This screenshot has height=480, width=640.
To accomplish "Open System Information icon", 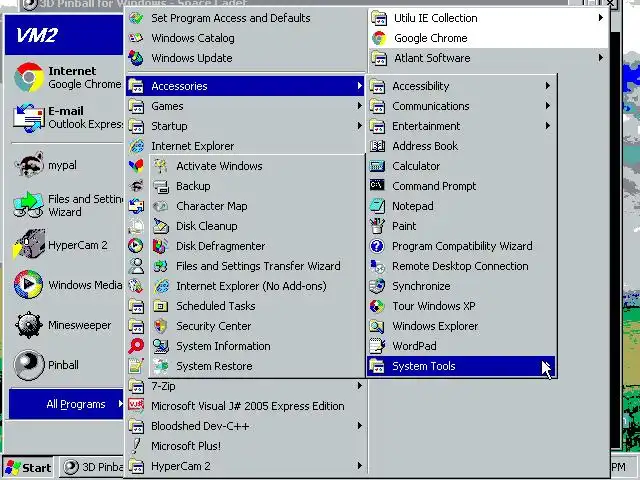I will (x=161, y=346).
